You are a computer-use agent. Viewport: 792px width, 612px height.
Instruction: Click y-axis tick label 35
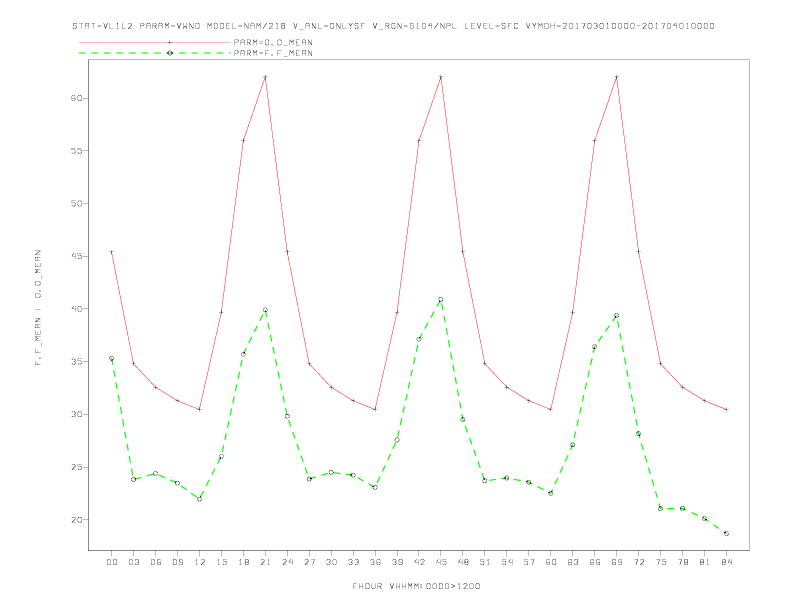coord(76,362)
